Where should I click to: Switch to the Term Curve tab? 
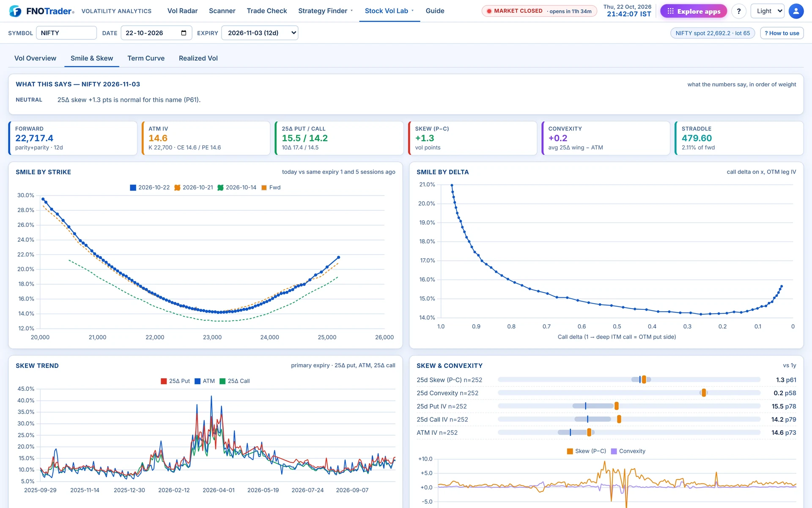146,58
